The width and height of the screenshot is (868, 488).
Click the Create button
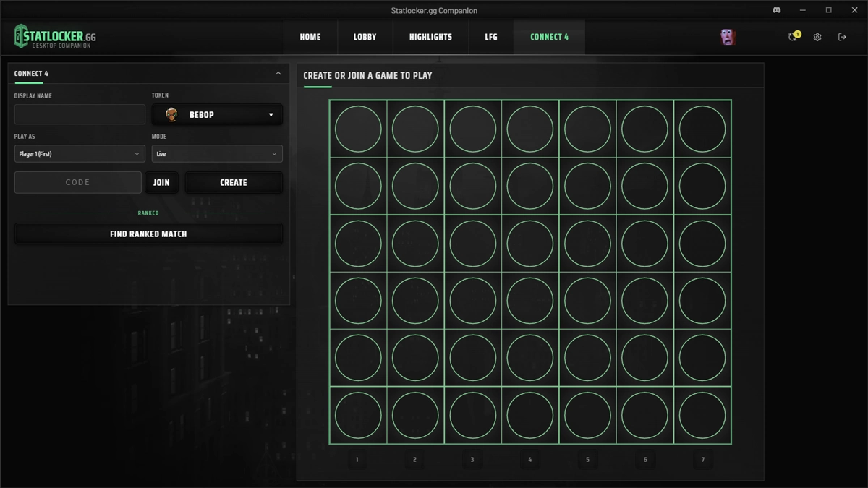(x=234, y=183)
